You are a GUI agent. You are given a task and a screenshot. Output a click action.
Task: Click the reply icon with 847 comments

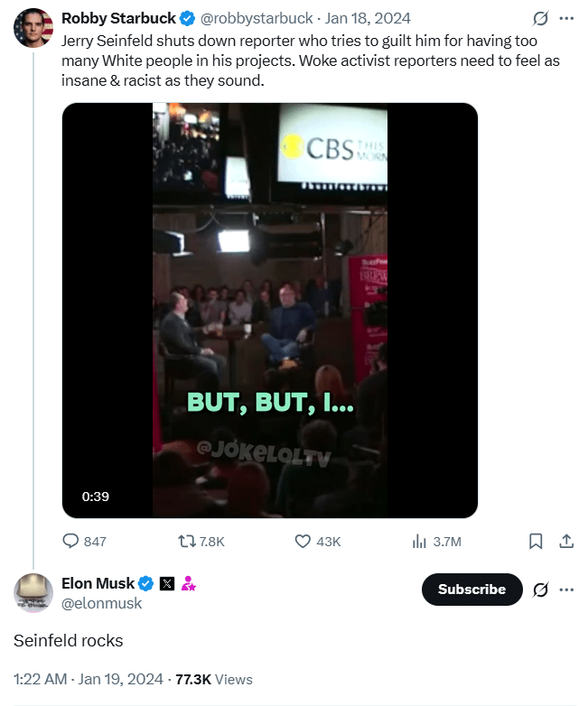[72, 541]
